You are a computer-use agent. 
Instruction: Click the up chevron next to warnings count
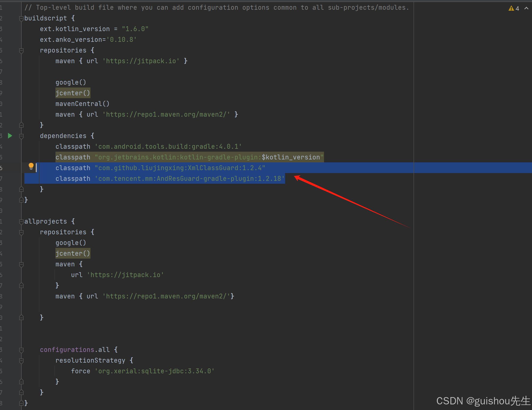[526, 8]
